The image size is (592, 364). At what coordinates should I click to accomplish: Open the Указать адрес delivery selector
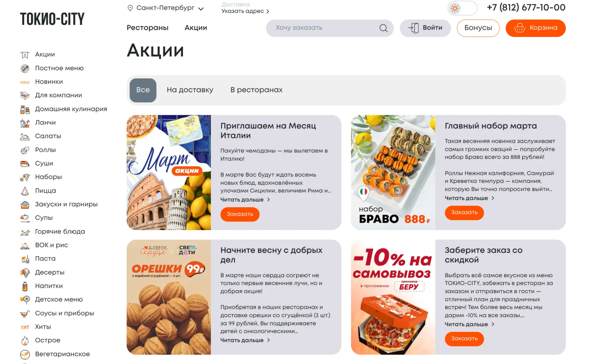click(x=245, y=11)
